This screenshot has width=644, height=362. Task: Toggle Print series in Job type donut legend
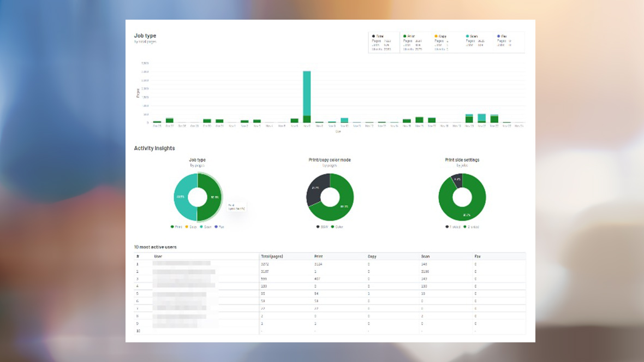[x=176, y=227]
